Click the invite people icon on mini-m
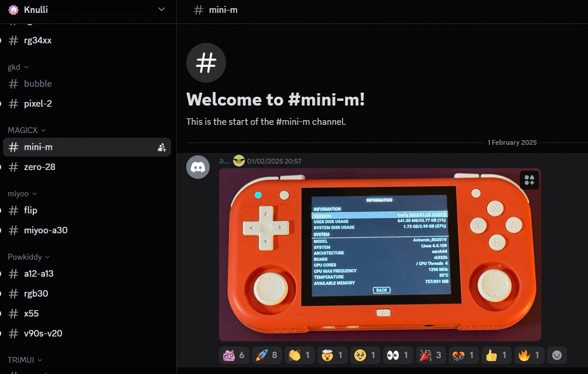This screenshot has width=588, height=374. click(162, 147)
